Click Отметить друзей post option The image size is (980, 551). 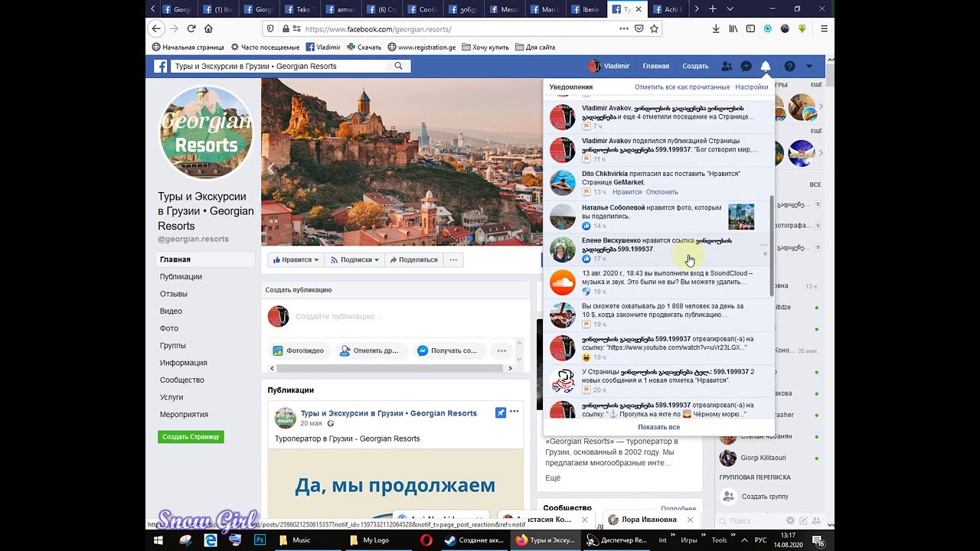[370, 350]
